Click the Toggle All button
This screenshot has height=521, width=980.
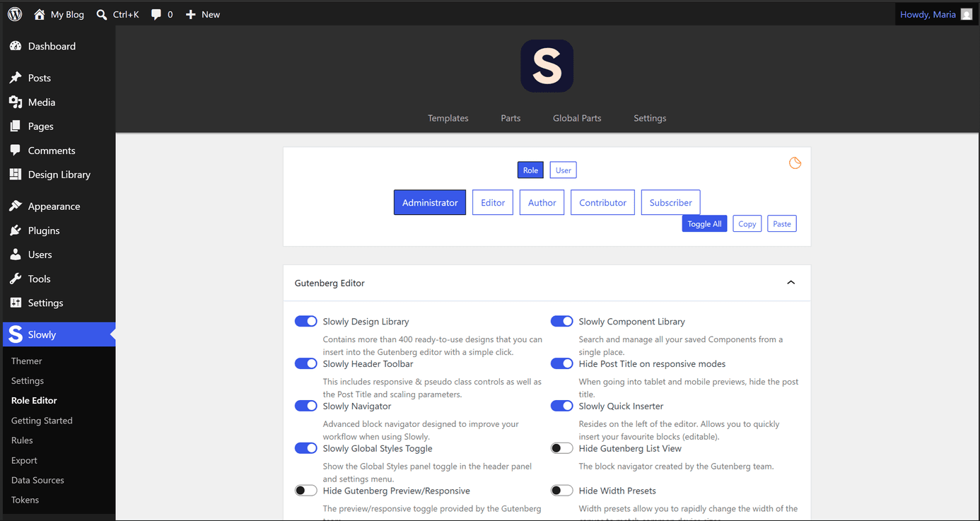point(705,224)
